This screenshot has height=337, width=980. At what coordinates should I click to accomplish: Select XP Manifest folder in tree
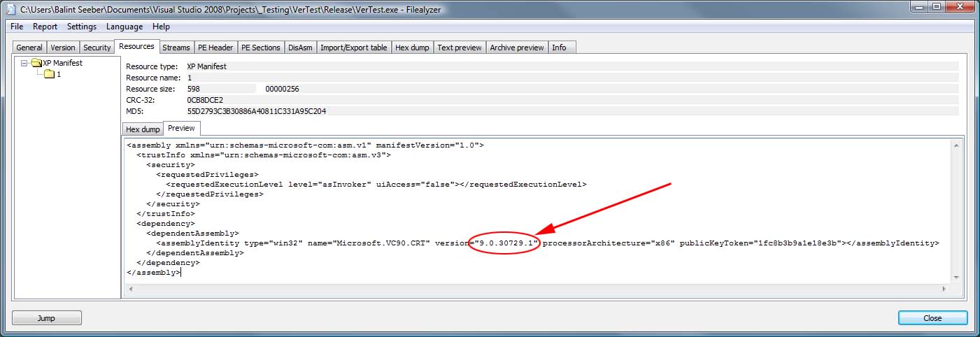(x=62, y=63)
